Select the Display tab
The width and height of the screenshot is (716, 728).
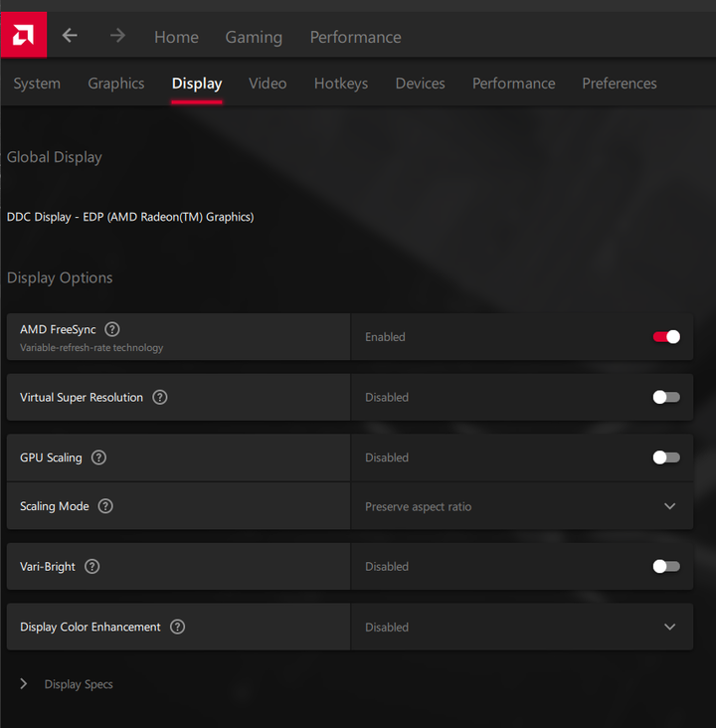197,84
